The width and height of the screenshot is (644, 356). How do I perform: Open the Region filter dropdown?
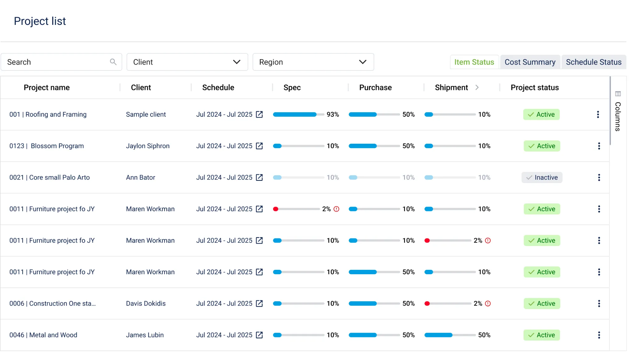coord(313,62)
